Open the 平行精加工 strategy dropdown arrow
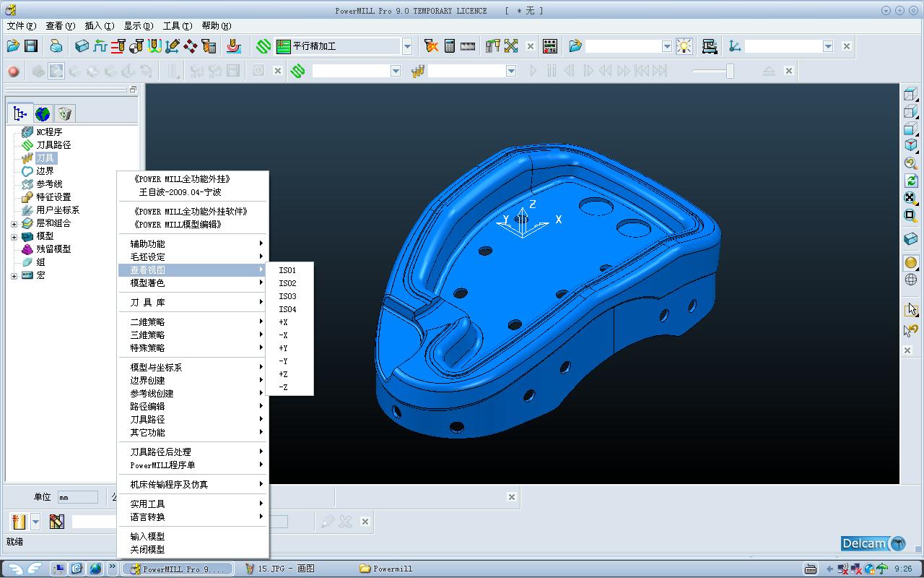924x578 pixels. coord(407,46)
